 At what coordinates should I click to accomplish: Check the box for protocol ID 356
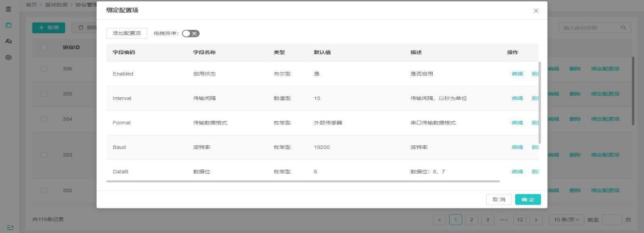coord(44,69)
